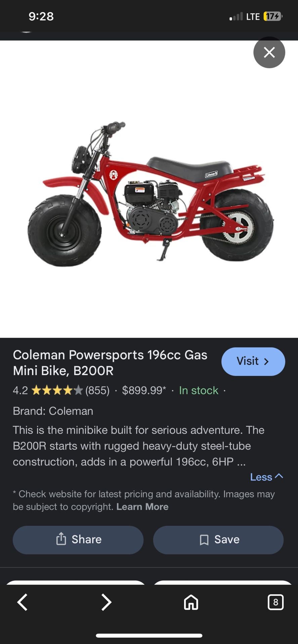Tap the forward arrow in bottom navigation
The height and width of the screenshot is (644, 298).
(107, 602)
